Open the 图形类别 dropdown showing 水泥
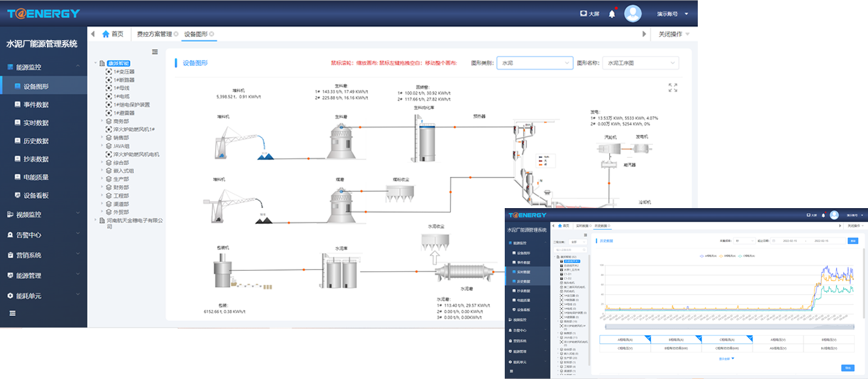 [534, 63]
